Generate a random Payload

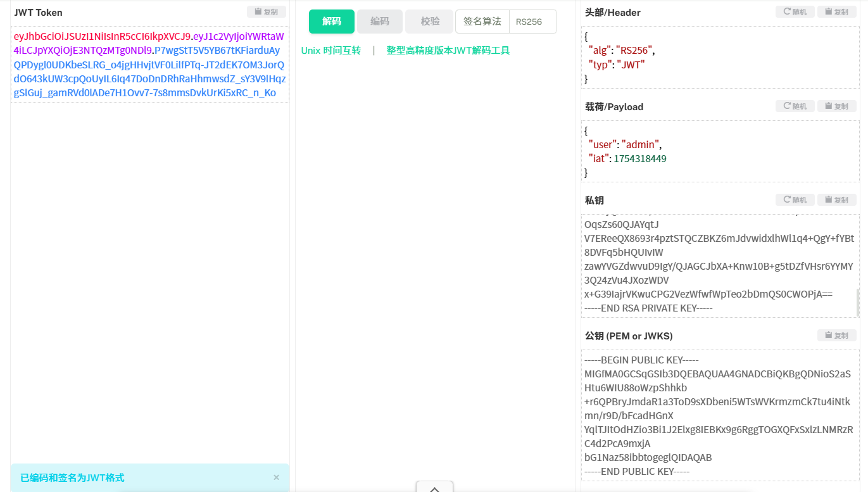point(795,106)
